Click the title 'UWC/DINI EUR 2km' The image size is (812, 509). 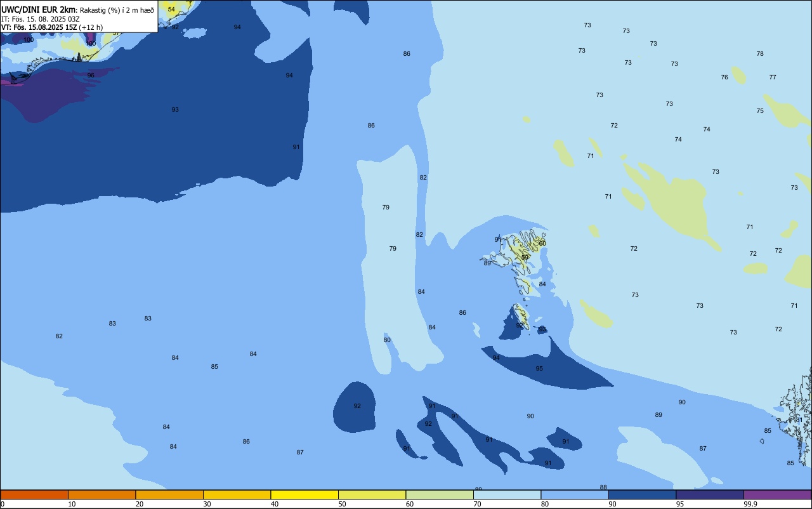tap(38, 10)
